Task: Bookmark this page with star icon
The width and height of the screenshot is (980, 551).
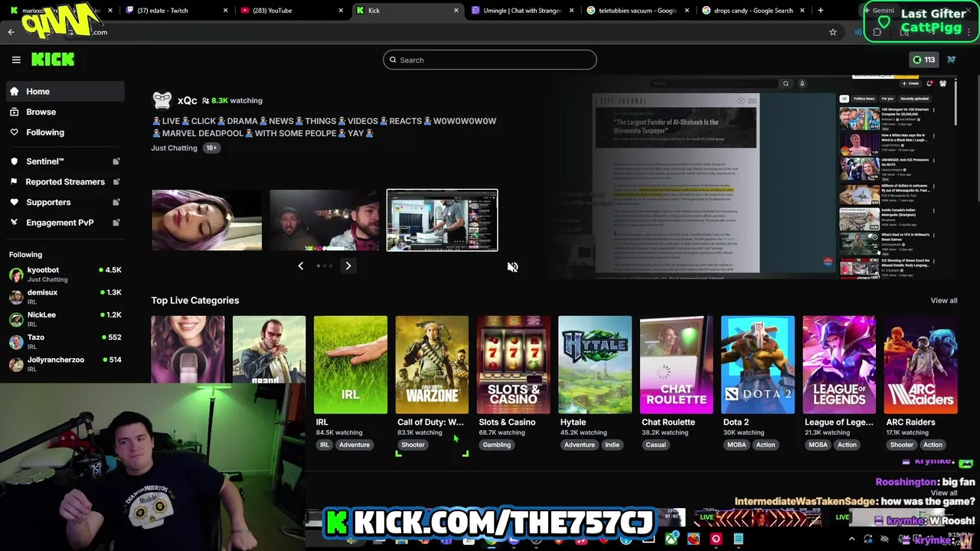Action: (833, 32)
